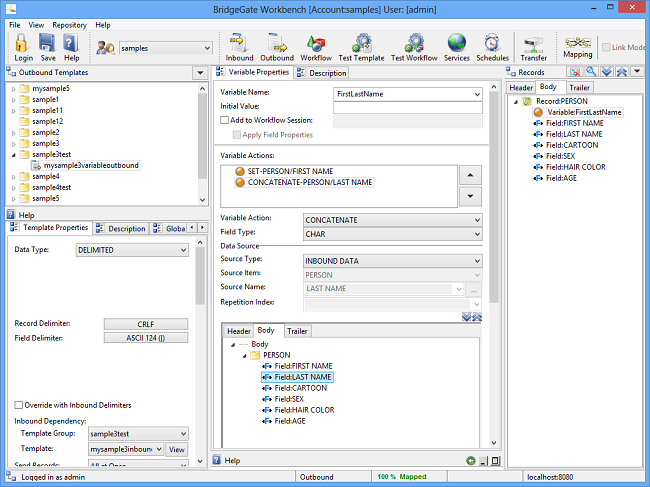Image resolution: width=650 pixels, height=487 pixels.
Task: Move variable action down
Action: pyautogui.click(x=470, y=196)
